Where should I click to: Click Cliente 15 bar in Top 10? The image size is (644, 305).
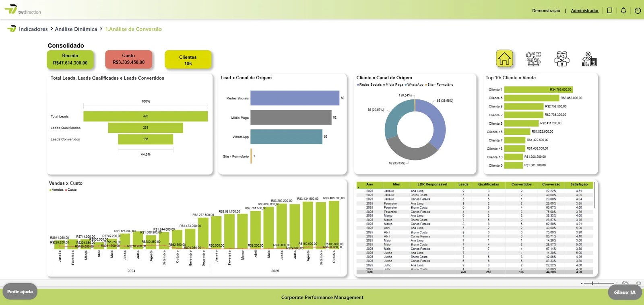coord(517,132)
